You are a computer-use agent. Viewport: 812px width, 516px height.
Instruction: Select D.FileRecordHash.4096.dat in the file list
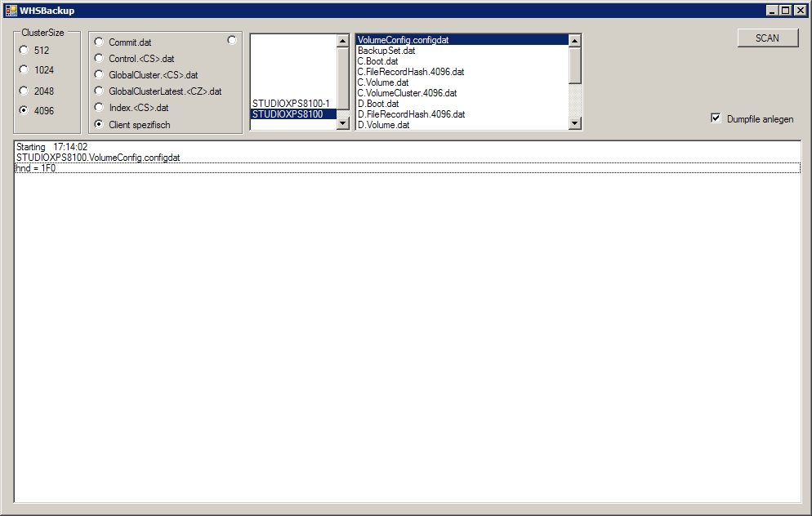(462, 114)
